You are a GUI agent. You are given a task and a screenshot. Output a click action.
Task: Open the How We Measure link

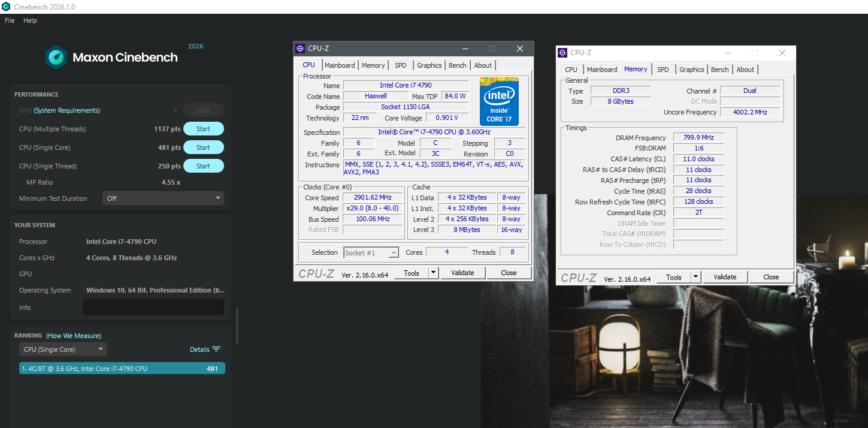(x=74, y=336)
